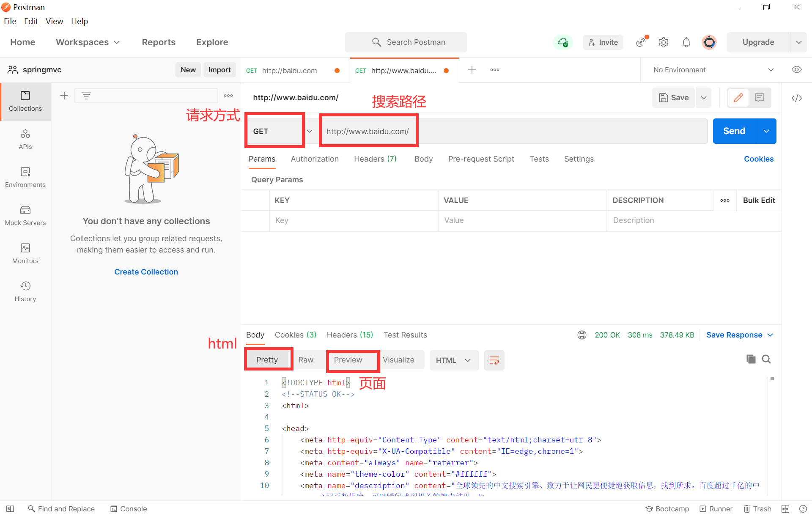This screenshot has height=516, width=812.
Task: Search within the response body
Action: coord(766,359)
